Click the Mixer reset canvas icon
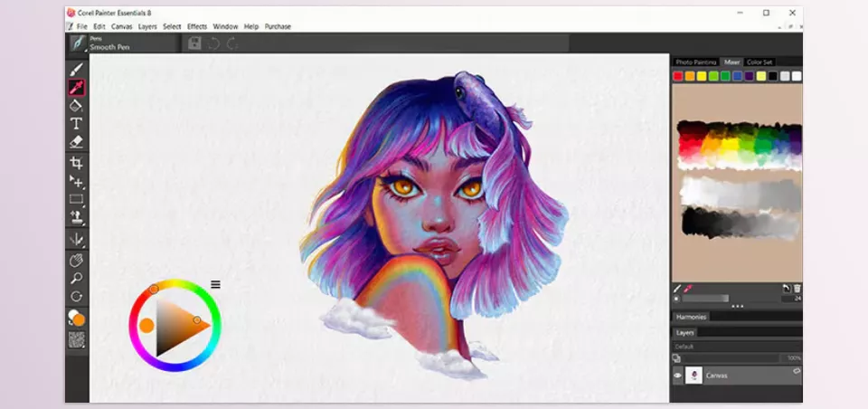 point(787,288)
